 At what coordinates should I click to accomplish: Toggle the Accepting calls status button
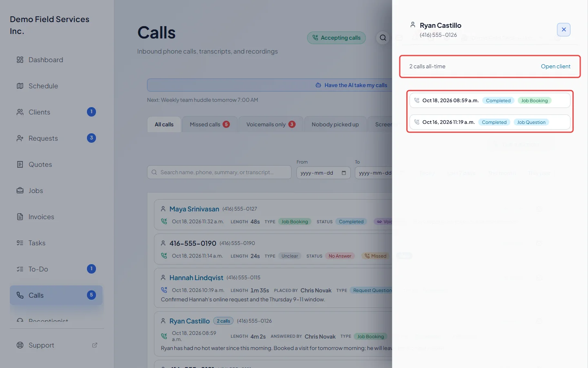tap(336, 38)
